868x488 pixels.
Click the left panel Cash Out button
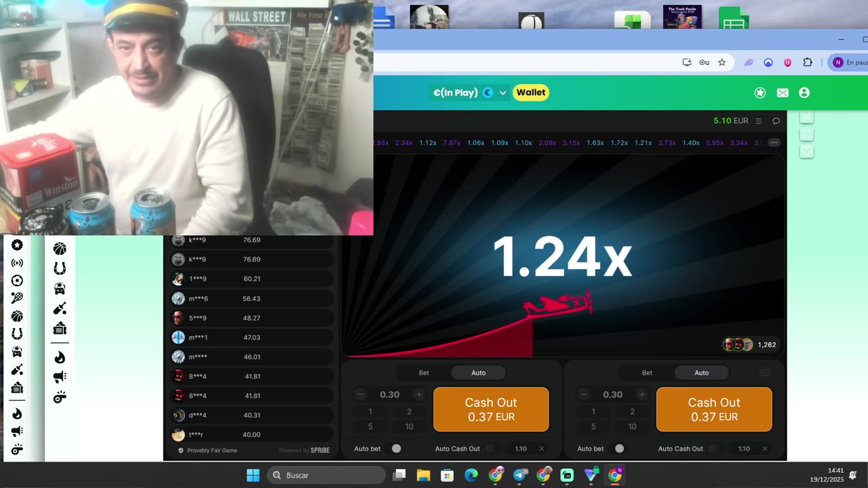[491, 409]
